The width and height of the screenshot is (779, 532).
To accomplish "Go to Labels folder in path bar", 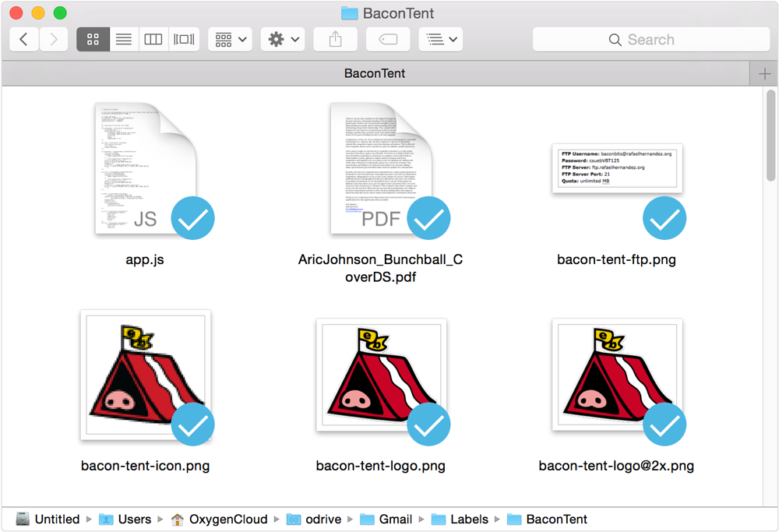I will click(x=460, y=519).
